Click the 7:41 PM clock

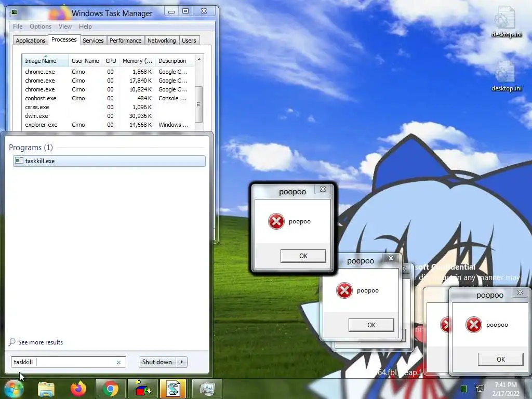coord(506,385)
